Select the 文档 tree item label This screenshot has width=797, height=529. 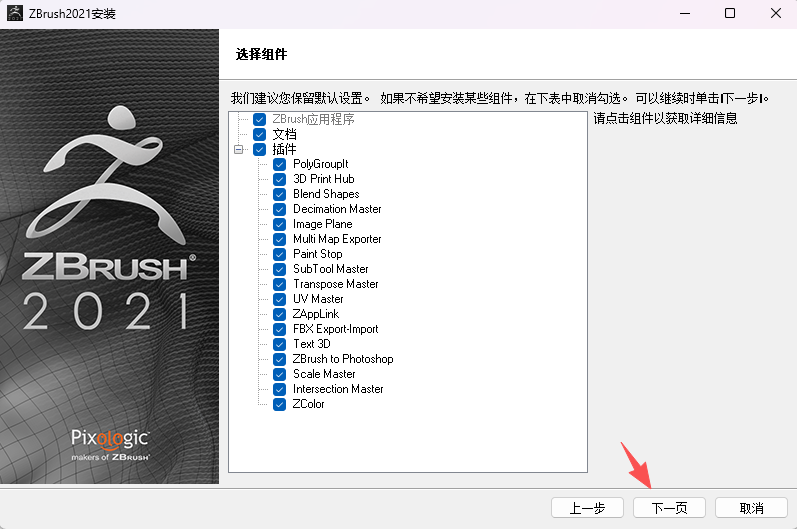pos(284,134)
